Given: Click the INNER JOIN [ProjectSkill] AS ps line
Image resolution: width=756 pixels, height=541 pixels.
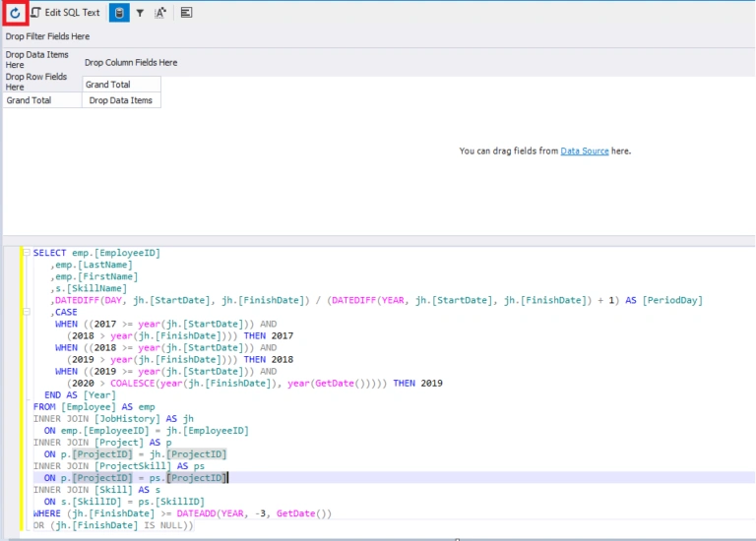Looking at the screenshot, I should point(118,466).
